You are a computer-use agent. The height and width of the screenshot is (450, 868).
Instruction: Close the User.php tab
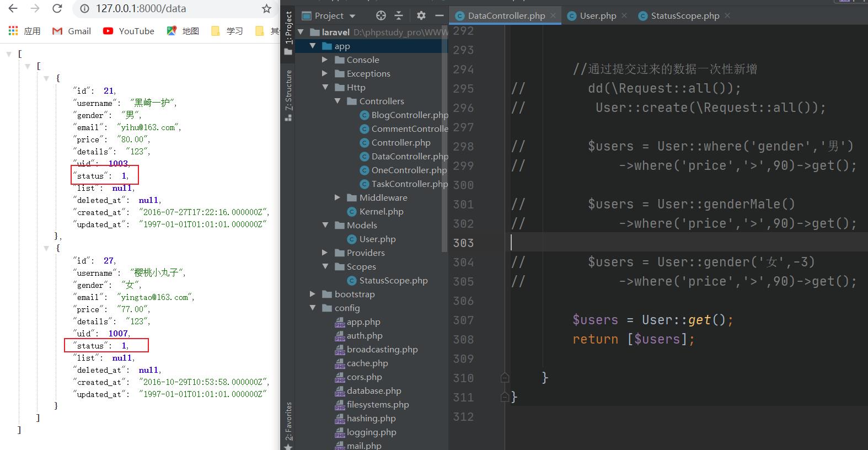tap(624, 15)
